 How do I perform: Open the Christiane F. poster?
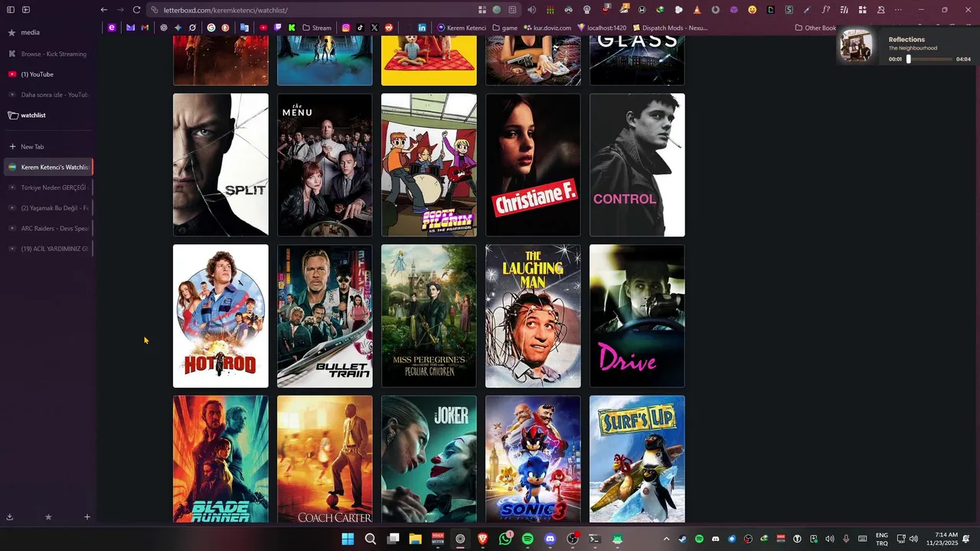point(533,165)
